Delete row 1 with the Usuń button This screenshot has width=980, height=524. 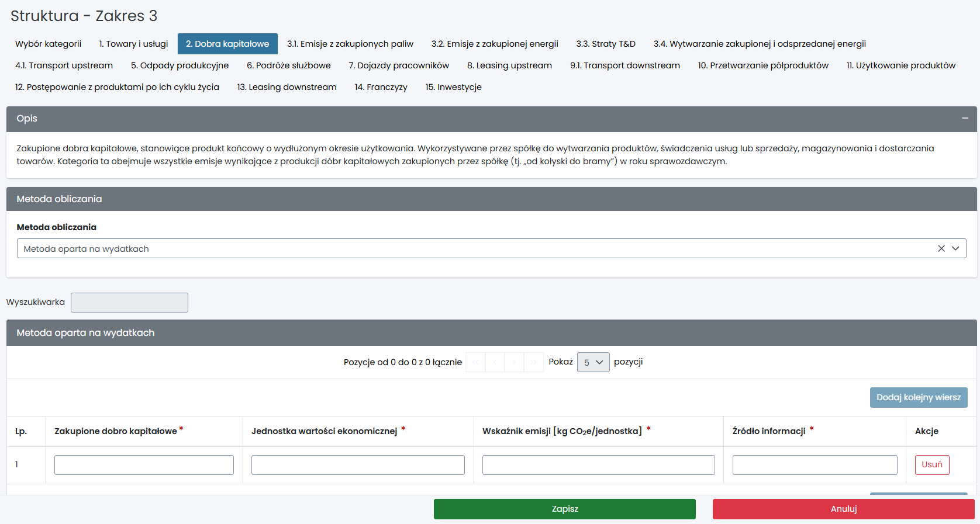[931, 465]
